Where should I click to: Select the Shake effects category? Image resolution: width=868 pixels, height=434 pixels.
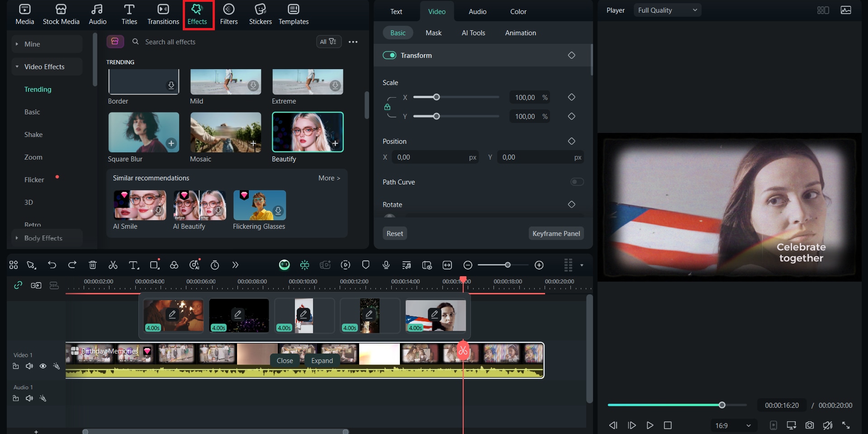coord(33,134)
